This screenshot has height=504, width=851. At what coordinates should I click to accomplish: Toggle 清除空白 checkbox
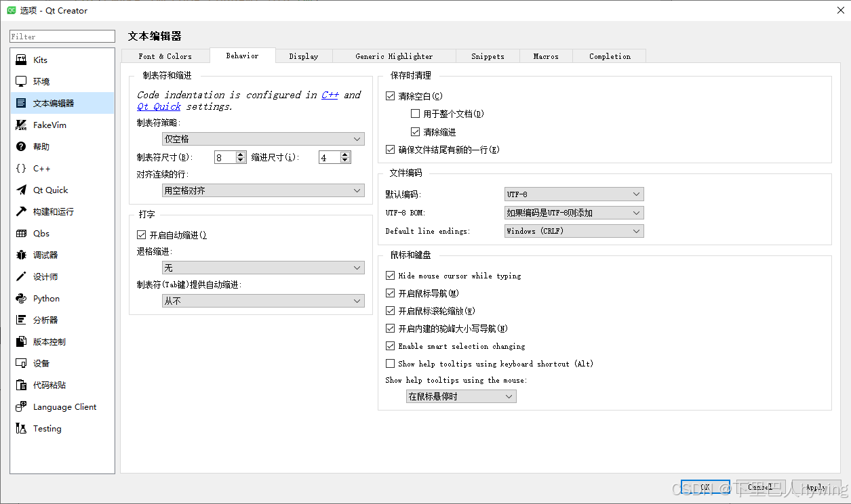(390, 96)
